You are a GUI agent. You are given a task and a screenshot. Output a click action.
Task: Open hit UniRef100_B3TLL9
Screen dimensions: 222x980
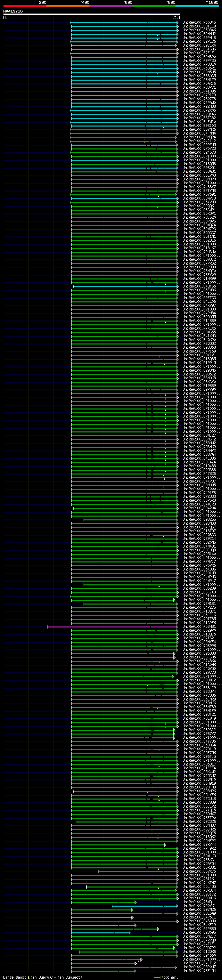click(199, 26)
